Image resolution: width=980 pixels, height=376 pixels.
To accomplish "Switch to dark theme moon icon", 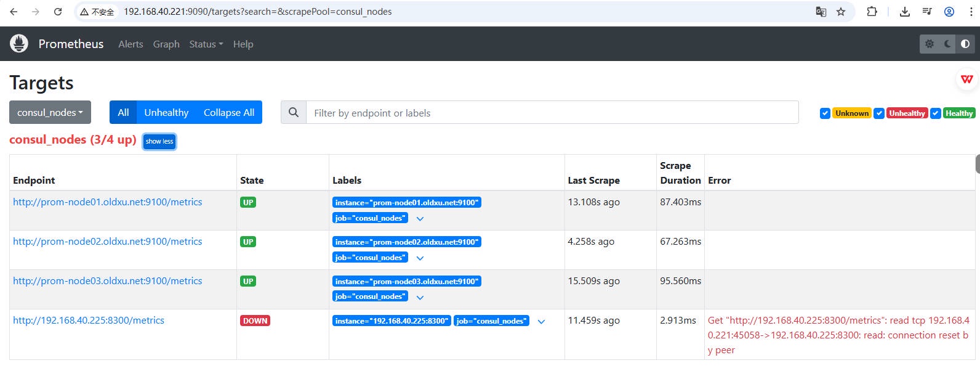I will click(947, 44).
